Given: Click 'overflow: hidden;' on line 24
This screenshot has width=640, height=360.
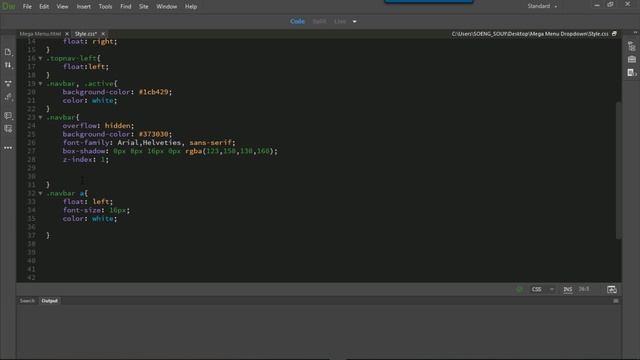Looking at the screenshot, I should click(98, 126).
